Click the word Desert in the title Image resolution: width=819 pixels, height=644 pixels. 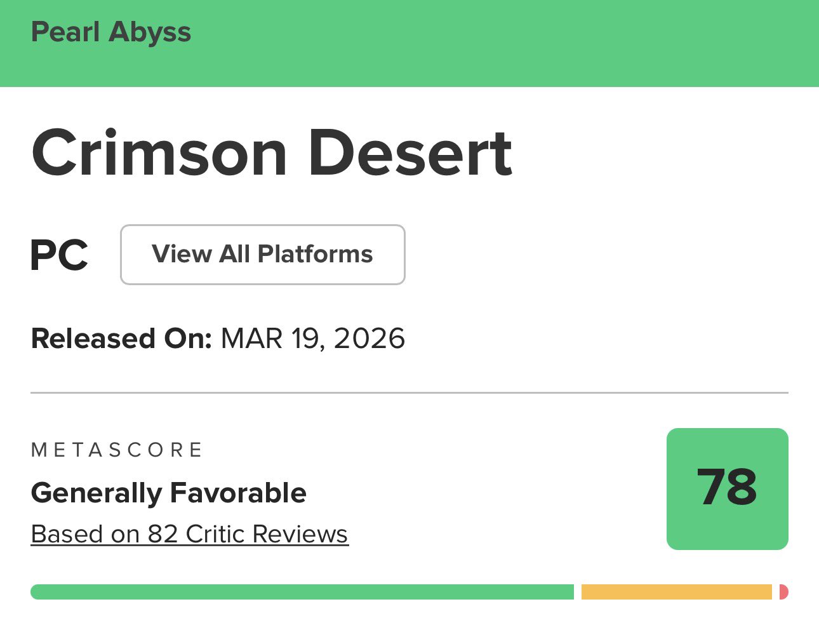tap(410, 153)
